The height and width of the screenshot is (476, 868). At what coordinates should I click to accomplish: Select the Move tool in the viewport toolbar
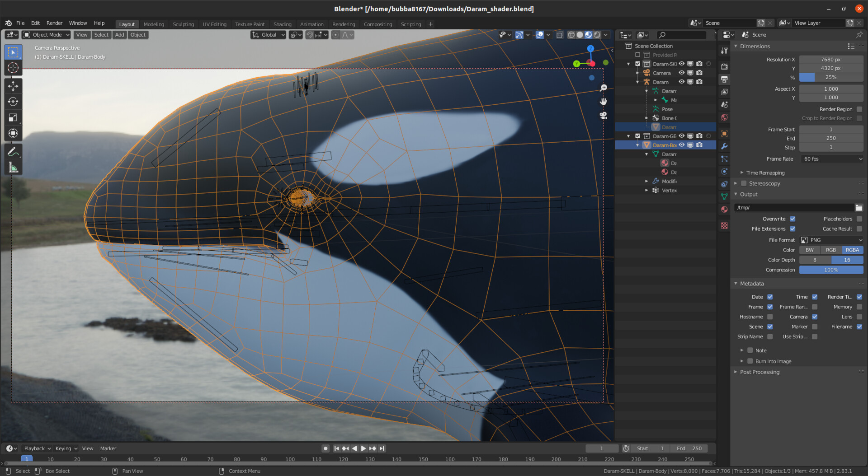[13, 86]
